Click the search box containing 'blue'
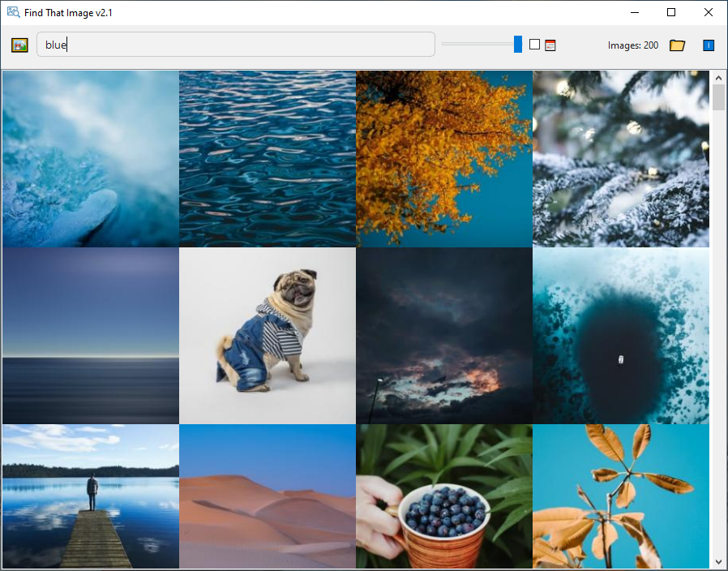This screenshot has width=728, height=571. click(236, 45)
